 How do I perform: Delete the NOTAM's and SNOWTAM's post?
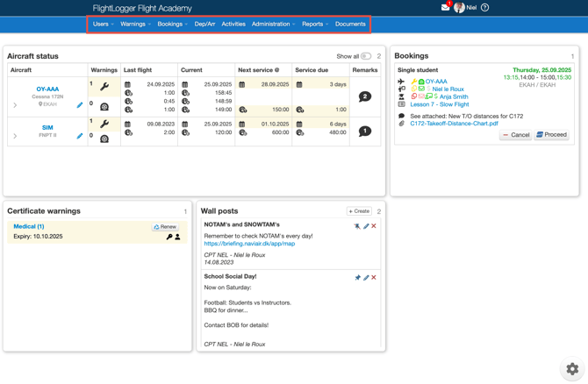click(x=374, y=226)
